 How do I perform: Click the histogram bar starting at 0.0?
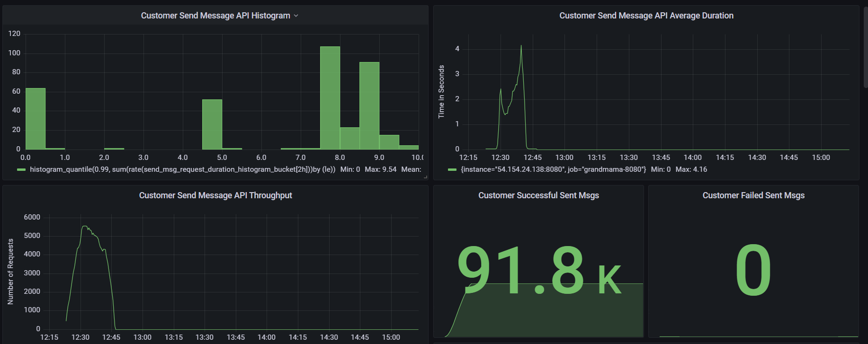coord(36,118)
